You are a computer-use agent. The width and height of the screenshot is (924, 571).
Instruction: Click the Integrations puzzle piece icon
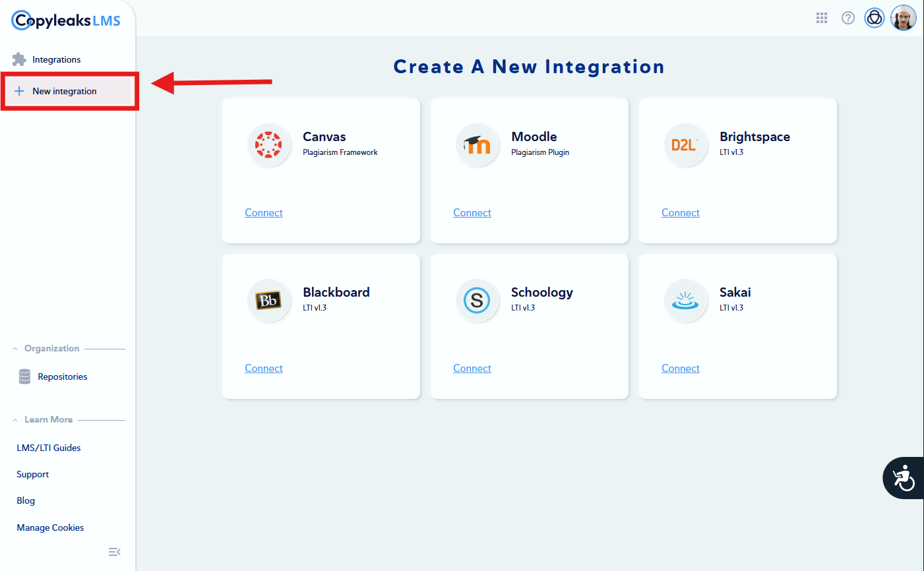[19, 59]
